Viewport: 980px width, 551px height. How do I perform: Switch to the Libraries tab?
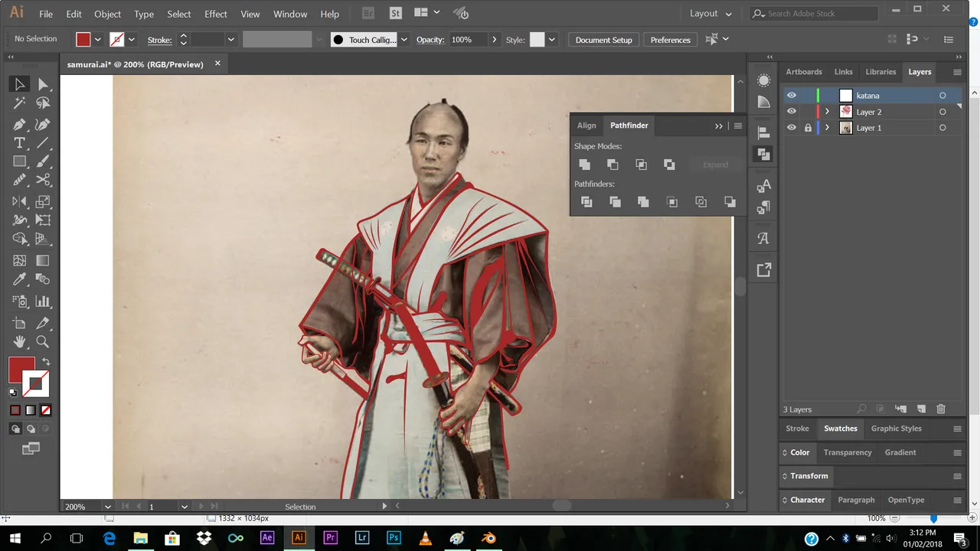880,72
